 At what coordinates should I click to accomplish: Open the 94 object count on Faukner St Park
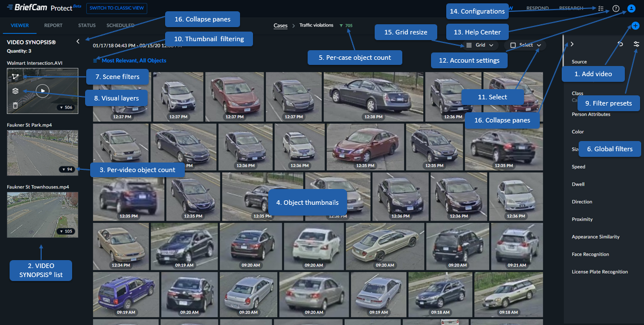(x=67, y=169)
